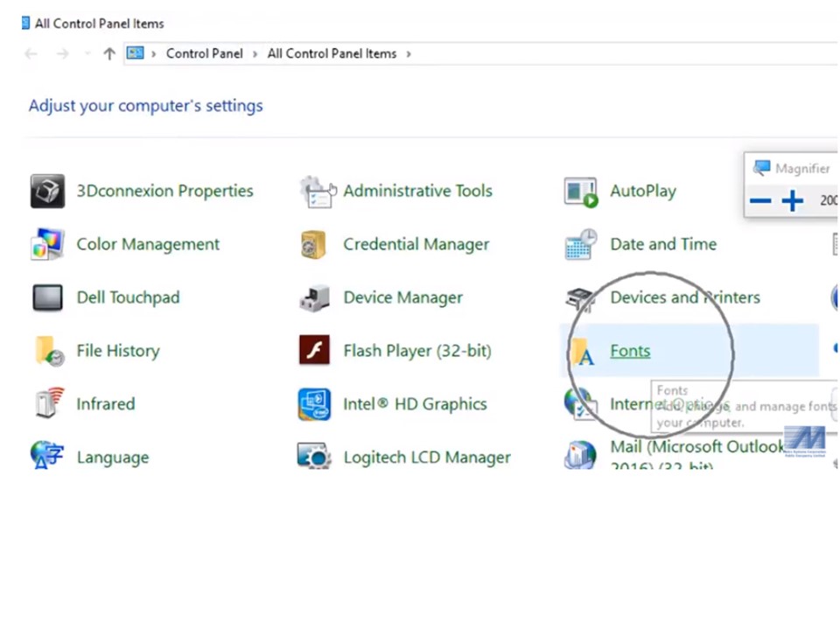Zoom out with Magnifier minus button
Image resolution: width=840 pixels, height=630 pixels.
click(760, 201)
